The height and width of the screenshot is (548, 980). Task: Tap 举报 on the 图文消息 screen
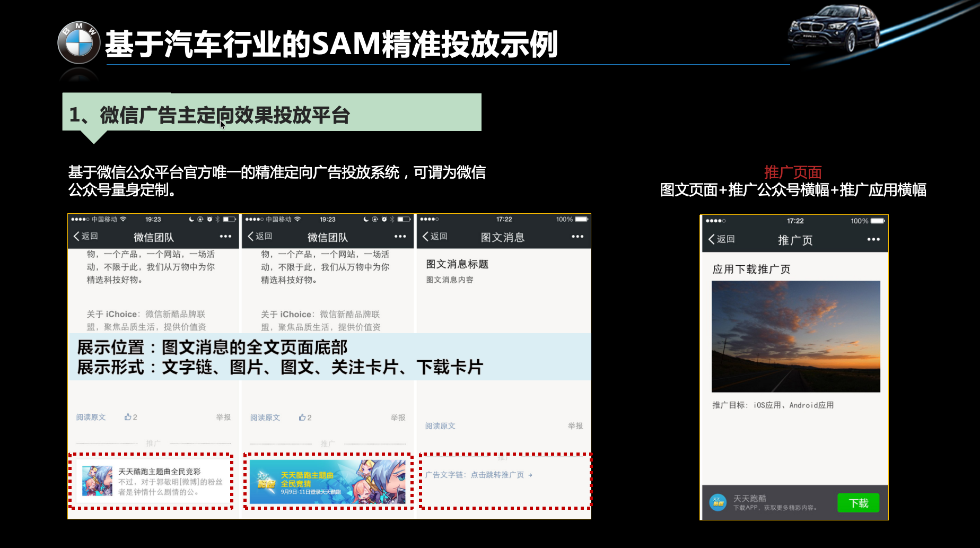(575, 426)
